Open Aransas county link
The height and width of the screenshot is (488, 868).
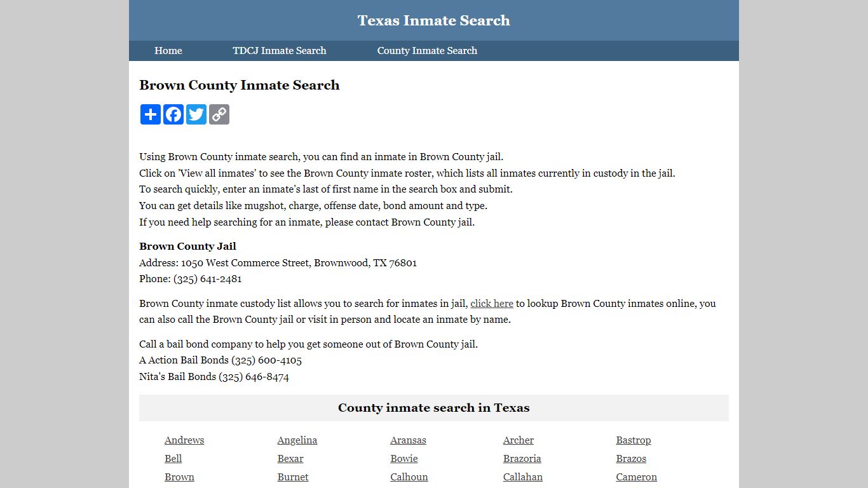pyautogui.click(x=408, y=440)
